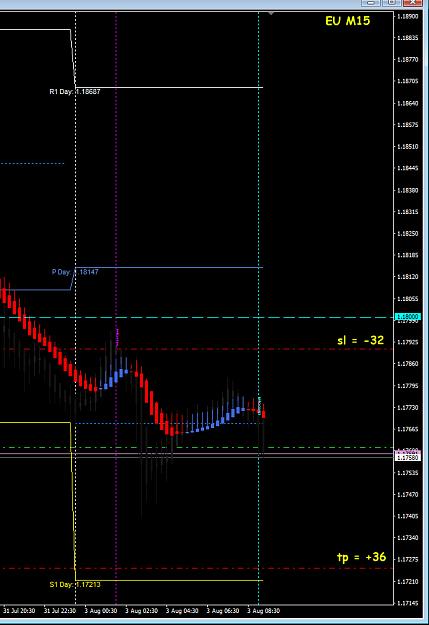Click the 1.17340 price scale value
Image resolution: width=429 pixels, height=625 pixels.
point(408,538)
